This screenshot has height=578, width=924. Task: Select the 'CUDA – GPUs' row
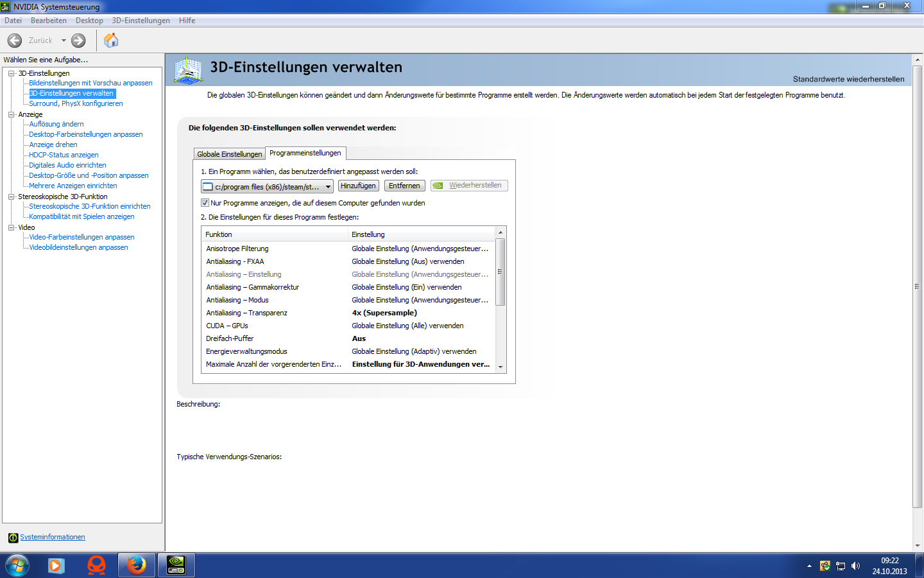click(348, 326)
